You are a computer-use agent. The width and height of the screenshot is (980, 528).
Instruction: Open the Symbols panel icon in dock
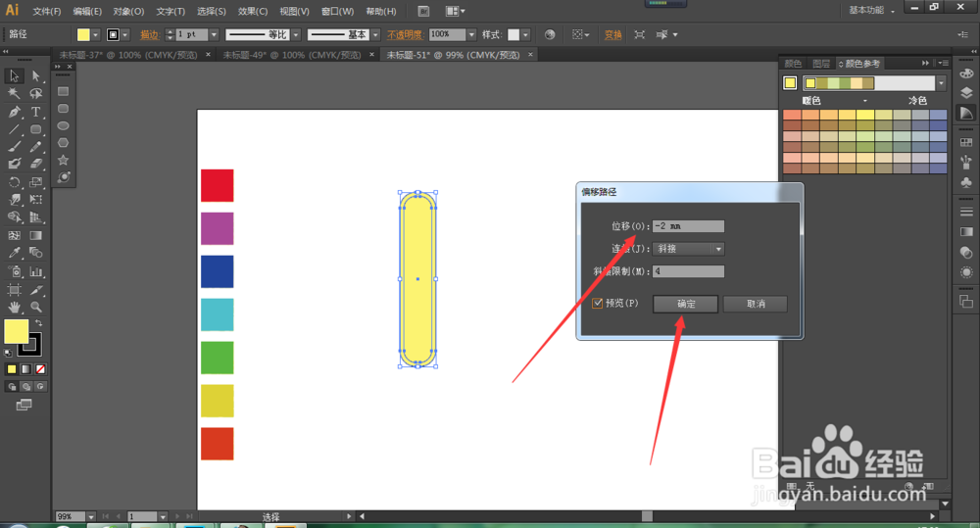(966, 182)
